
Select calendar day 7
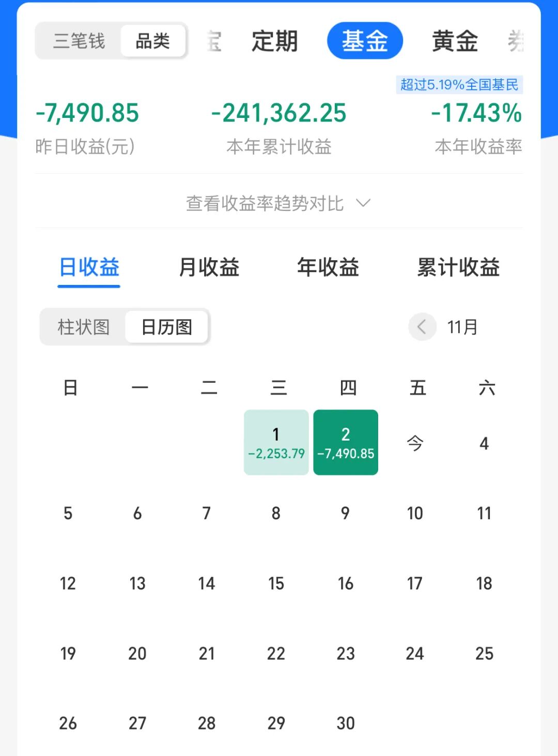(x=207, y=513)
